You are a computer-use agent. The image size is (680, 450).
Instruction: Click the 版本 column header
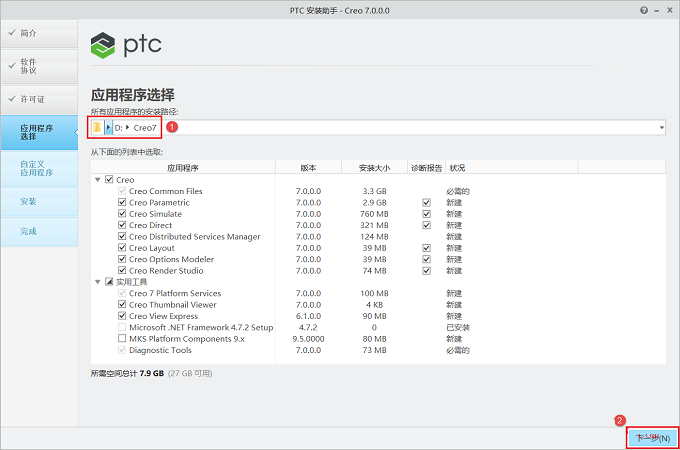[x=308, y=168]
